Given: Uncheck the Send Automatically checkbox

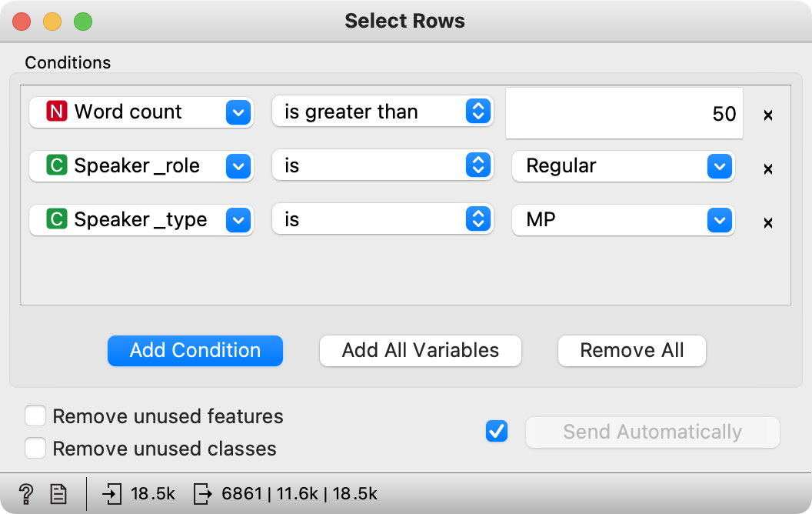Looking at the screenshot, I should pos(497,432).
